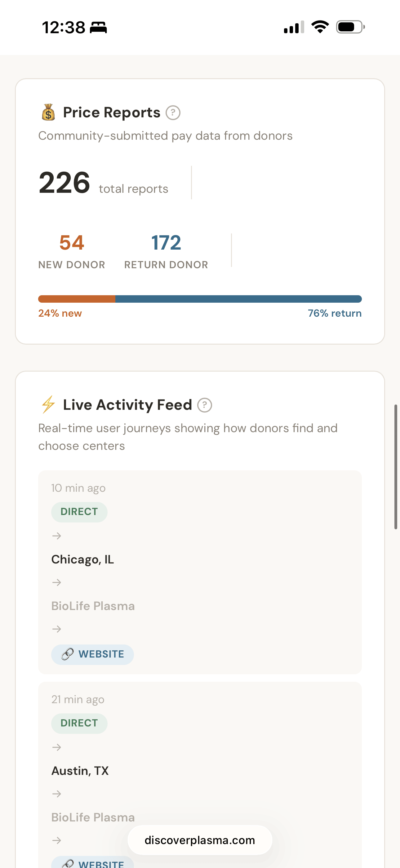Click the blue return donor bar segment
This screenshot has height=868, width=400.
pyautogui.click(x=238, y=299)
